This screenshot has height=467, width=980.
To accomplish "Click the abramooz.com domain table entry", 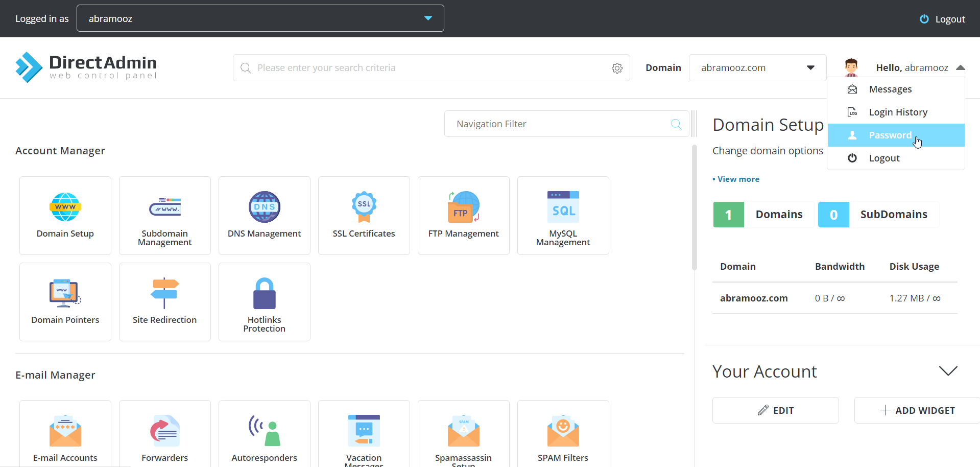I will tap(754, 298).
